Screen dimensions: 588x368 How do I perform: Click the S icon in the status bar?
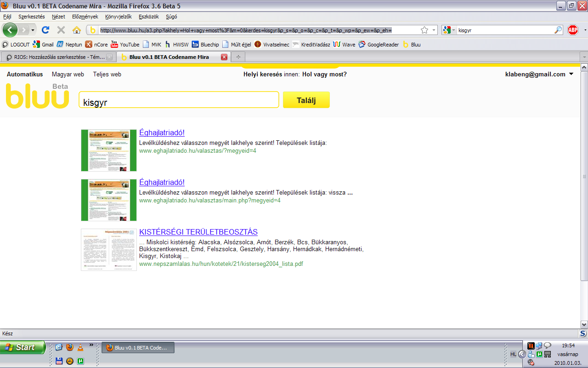[x=582, y=333]
